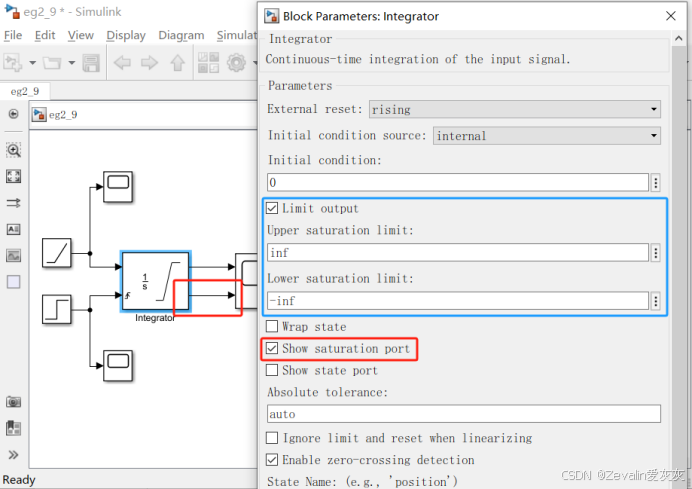Click the Fit to View palette icon
The image size is (692, 489).
coord(13,177)
